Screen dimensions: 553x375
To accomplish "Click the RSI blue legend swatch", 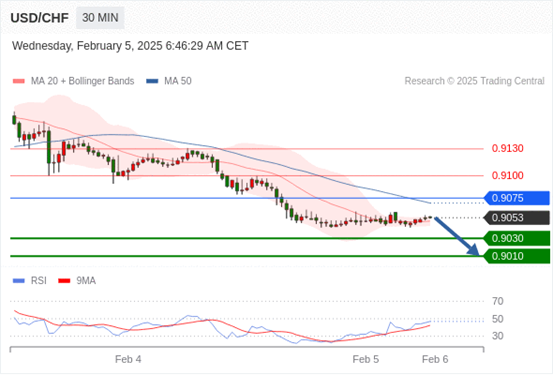I will click(x=19, y=281).
